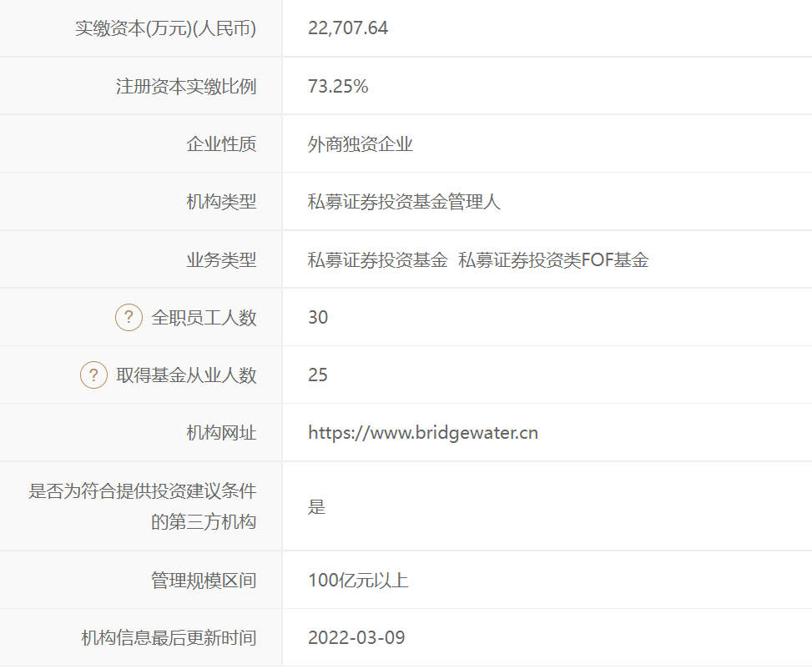The height and width of the screenshot is (669, 812).
Task: Select the 73.25% paid-in ratio value
Action: [x=338, y=86]
